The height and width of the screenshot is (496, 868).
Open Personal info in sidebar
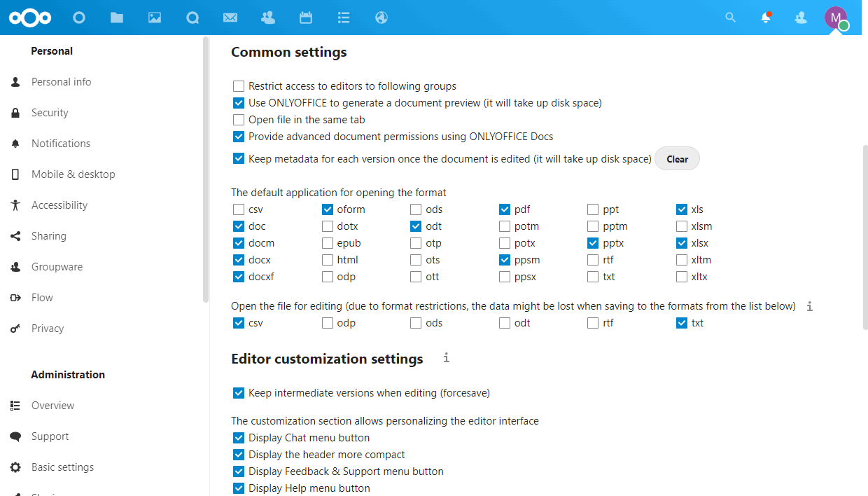[61, 82]
